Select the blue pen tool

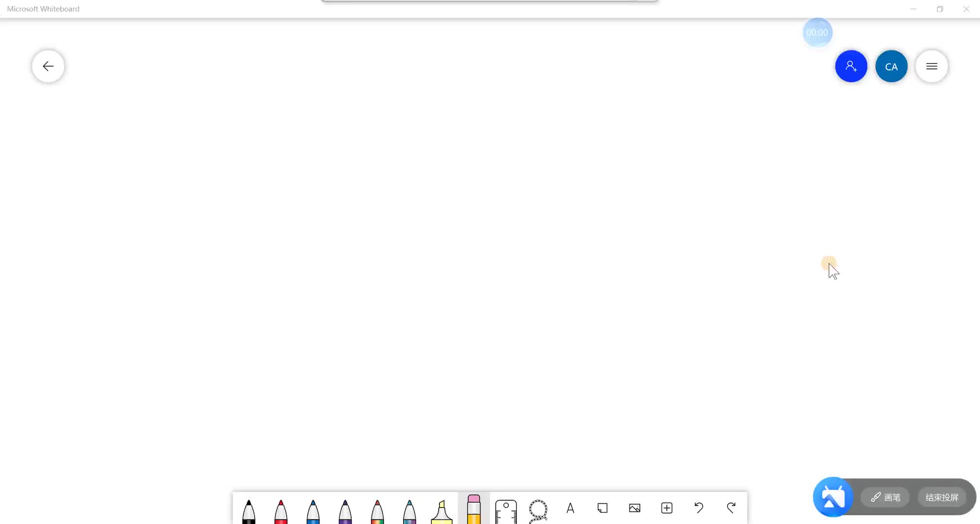pyautogui.click(x=313, y=510)
